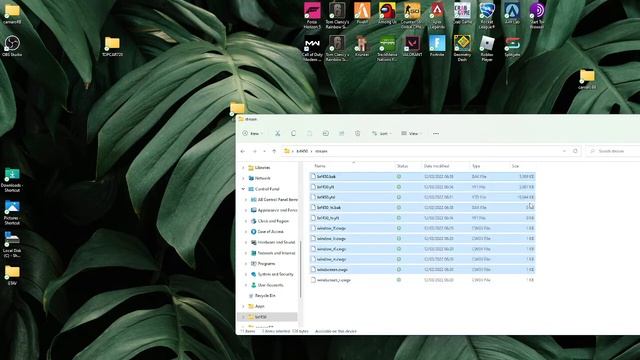Select Pictures - Shortcut desktop icon
This screenshot has height=360, width=640.
click(12, 213)
